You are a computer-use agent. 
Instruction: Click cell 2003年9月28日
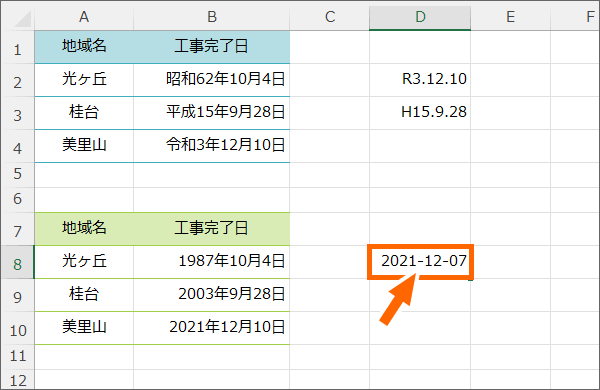coord(212,295)
